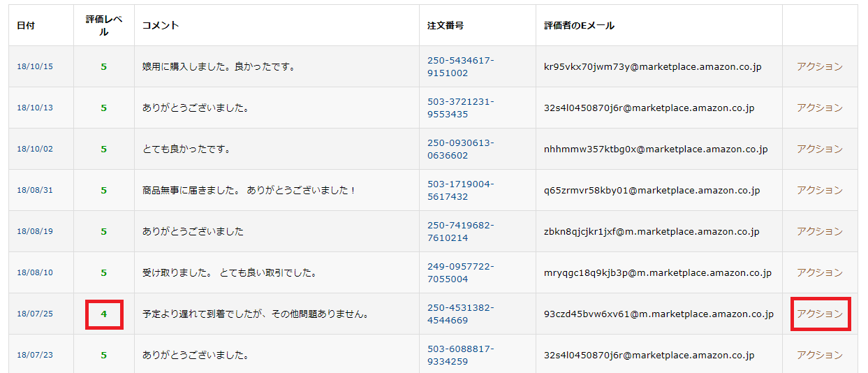Open アクション menu for the 18/07/23 feedback
The height and width of the screenshot is (373, 868).
820,355
